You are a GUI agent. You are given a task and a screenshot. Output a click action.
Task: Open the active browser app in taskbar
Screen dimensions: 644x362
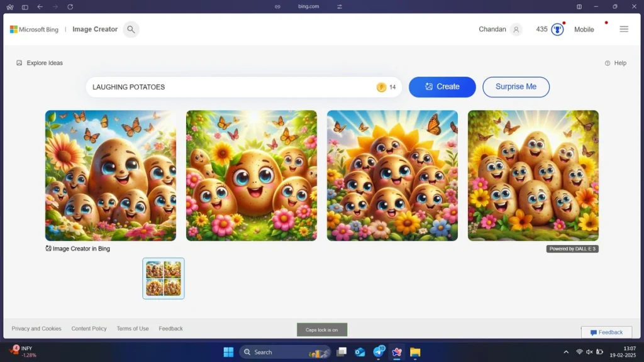click(397, 352)
